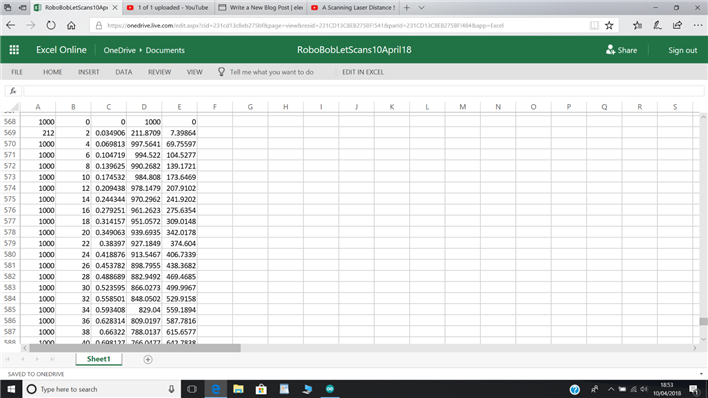This screenshot has width=708, height=398.
Task: Open the help question mark tray icon
Action: pos(574,389)
